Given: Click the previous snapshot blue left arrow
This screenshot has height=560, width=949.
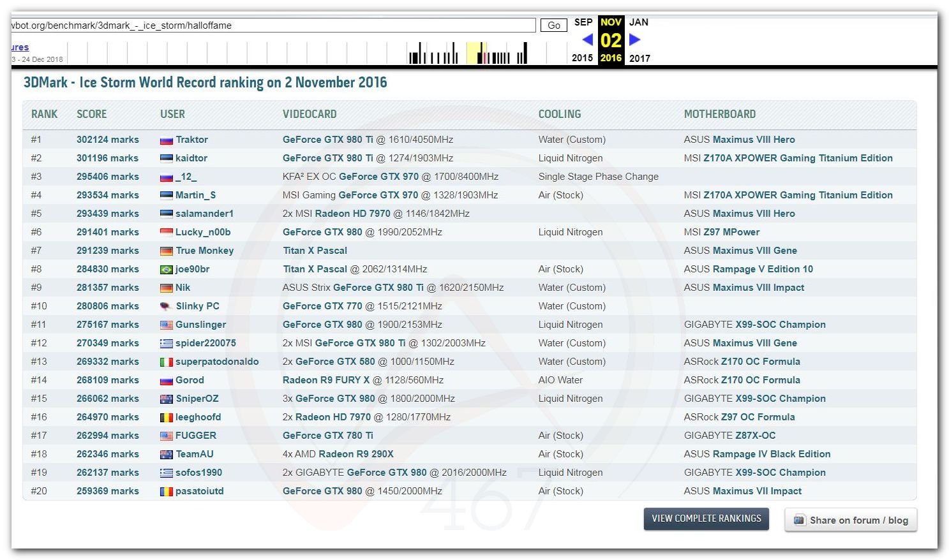Looking at the screenshot, I should point(587,40).
